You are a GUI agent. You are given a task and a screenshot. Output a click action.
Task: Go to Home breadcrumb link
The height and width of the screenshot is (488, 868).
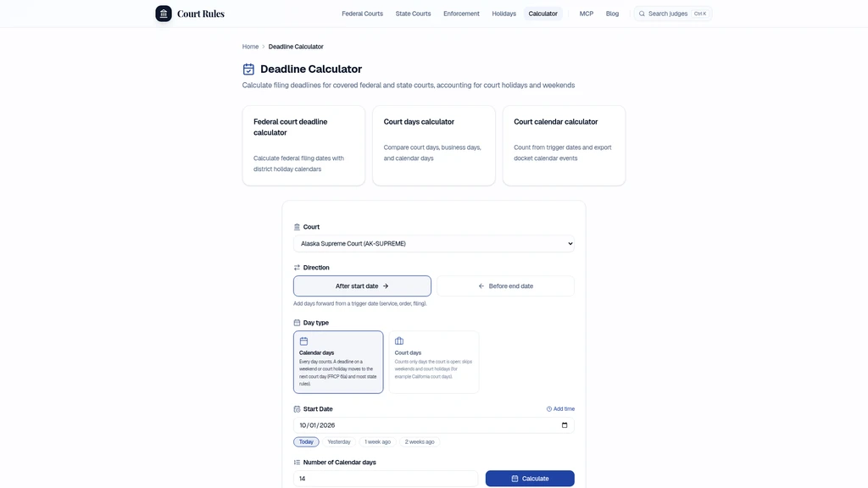[x=250, y=47]
